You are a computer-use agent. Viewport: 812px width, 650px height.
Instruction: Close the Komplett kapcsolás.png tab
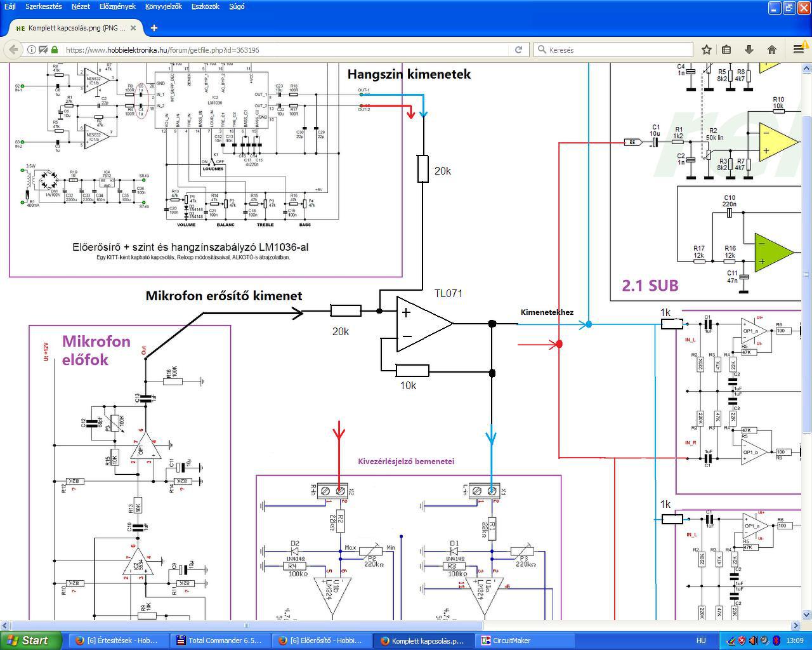133,28
